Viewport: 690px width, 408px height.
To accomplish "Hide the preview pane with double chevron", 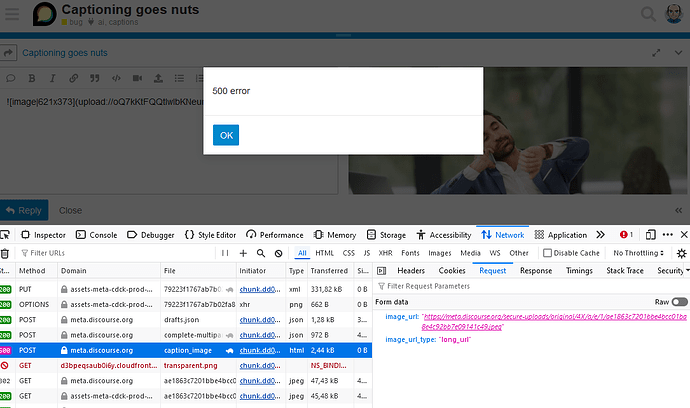I will click(678, 210).
